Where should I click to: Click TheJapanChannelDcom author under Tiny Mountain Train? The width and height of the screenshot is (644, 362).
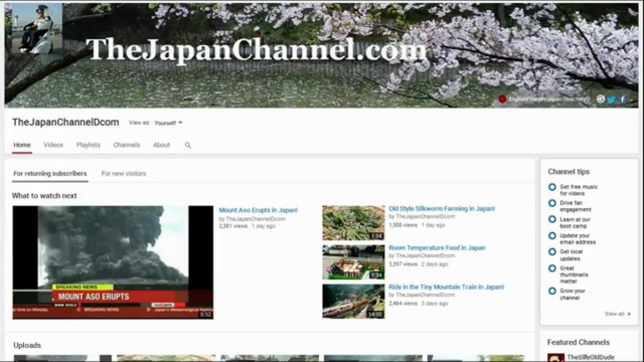[425, 295]
